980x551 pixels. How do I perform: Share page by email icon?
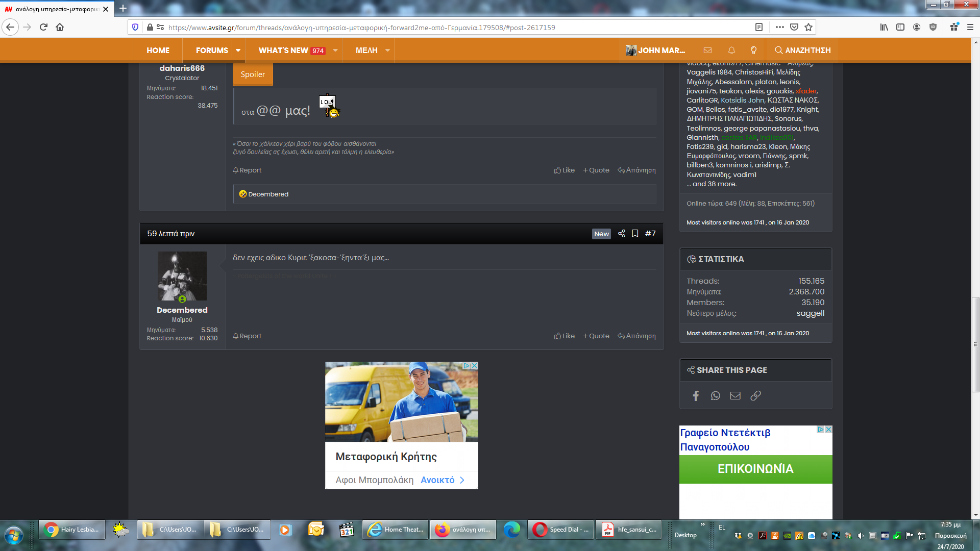pyautogui.click(x=735, y=396)
